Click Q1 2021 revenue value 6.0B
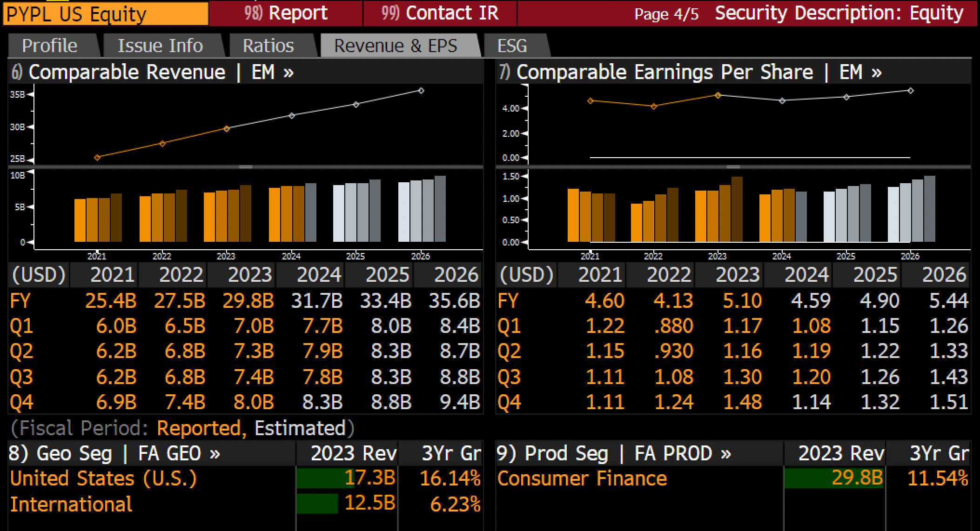The image size is (980, 531). (116, 326)
